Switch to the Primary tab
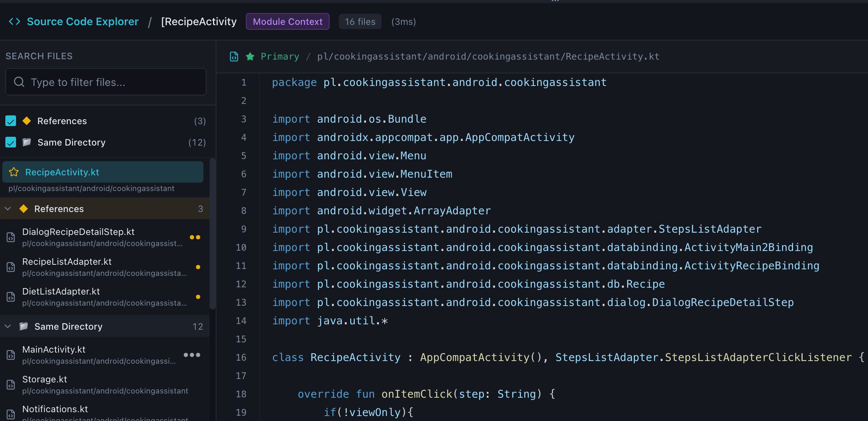Screen dimensions: 868x421 point(280,56)
